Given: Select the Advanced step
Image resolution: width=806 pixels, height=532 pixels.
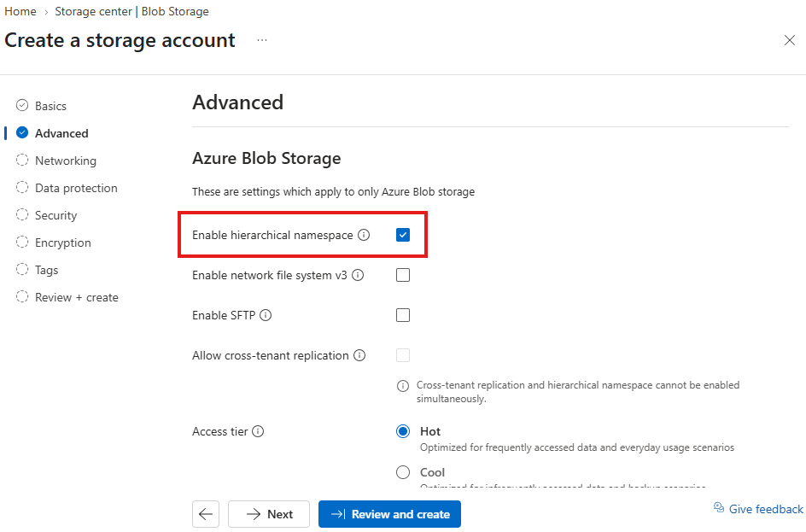Looking at the screenshot, I should pos(52,133).
